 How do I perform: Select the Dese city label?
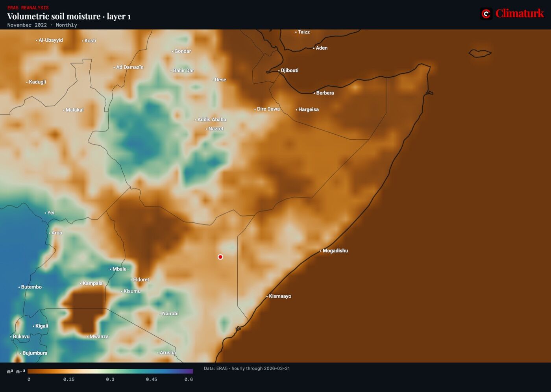(220, 80)
